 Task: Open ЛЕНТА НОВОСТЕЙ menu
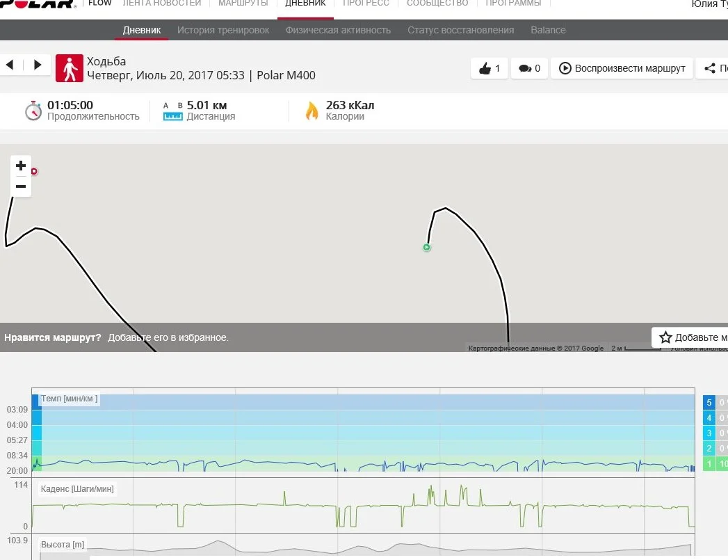[161, 3]
